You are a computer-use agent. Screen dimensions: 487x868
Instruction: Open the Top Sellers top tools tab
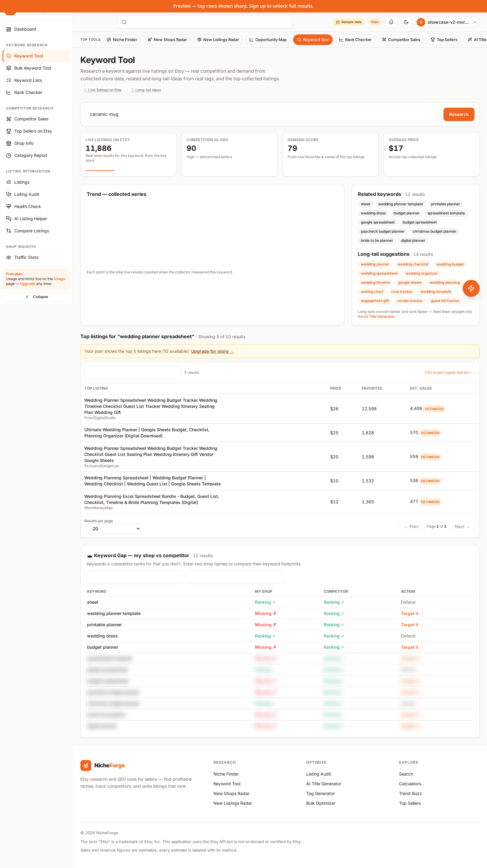[x=444, y=40]
